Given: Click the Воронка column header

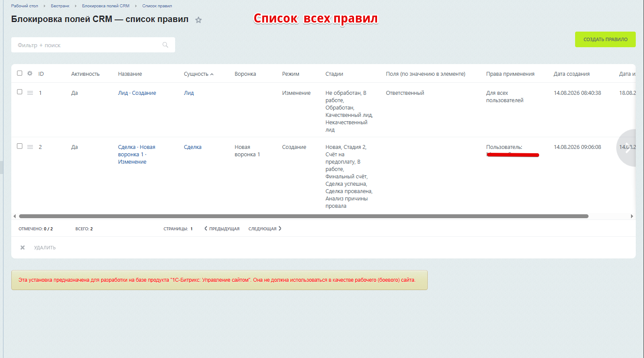Looking at the screenshot, I should click(x=245, y=74).
